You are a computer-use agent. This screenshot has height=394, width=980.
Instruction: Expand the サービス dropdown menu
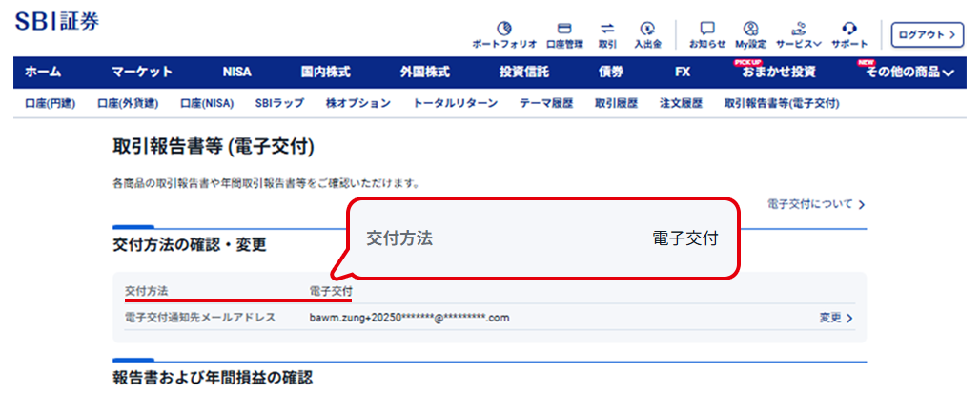[799, 35]
